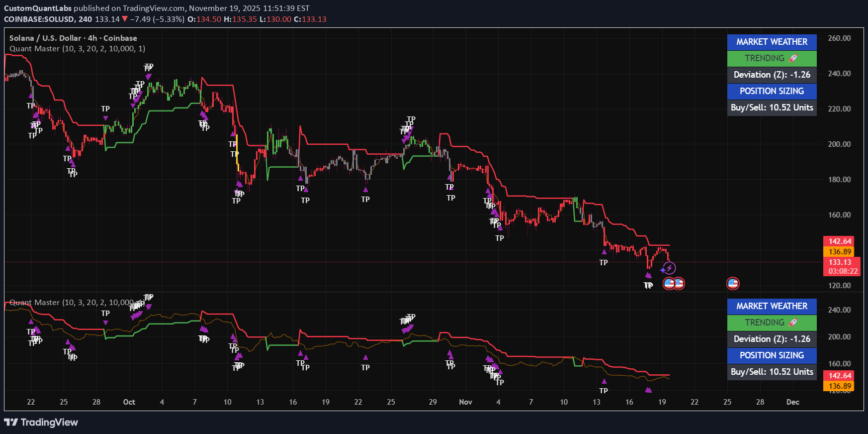Select the red 142.64 label on upper price axis
This screenshot has width=868, height=434.
coord(840,241)
